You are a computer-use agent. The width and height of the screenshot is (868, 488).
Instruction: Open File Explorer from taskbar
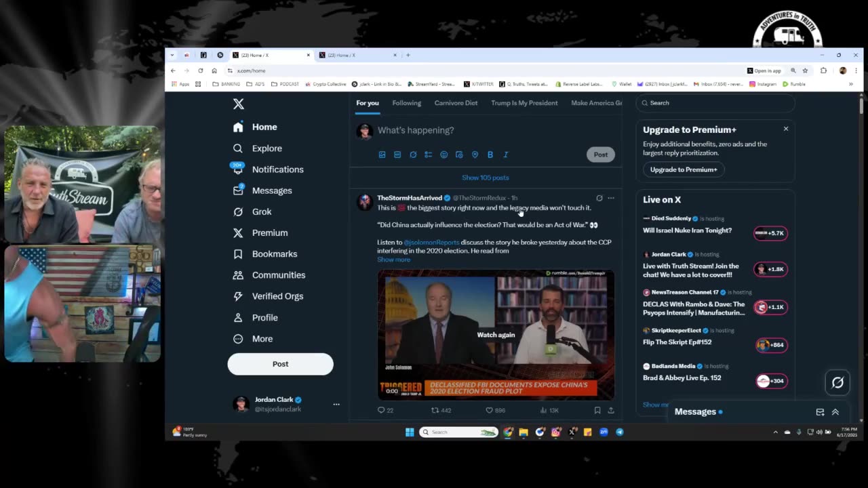coord(524,432)
